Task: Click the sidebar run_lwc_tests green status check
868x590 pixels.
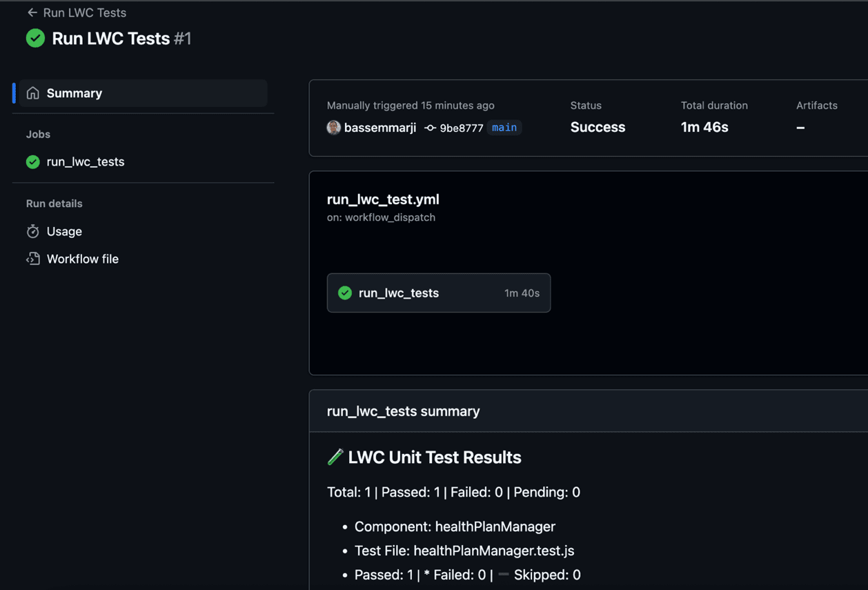Action: pyautogui.click(x=33, y=162)
